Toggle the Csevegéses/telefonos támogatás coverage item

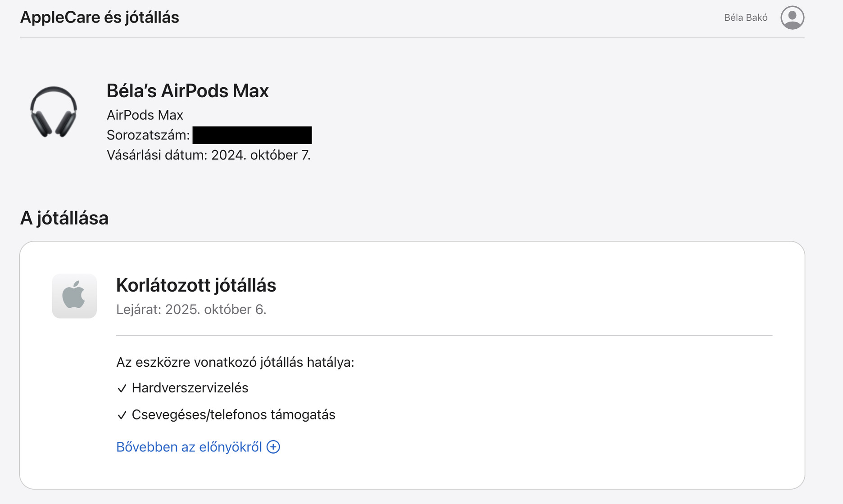[x=233, y=415]
